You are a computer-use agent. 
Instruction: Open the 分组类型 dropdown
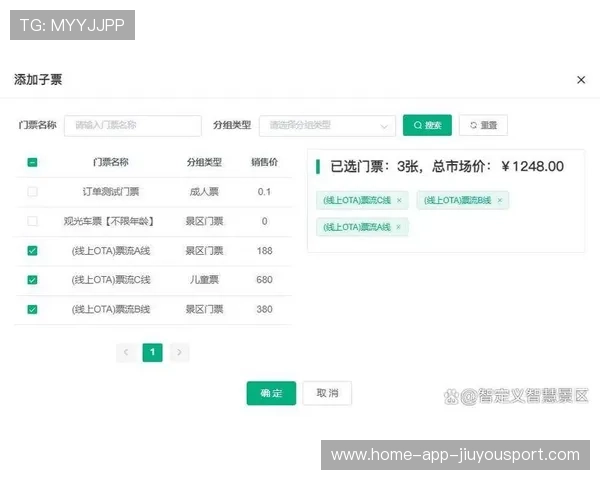pos(327,126)
